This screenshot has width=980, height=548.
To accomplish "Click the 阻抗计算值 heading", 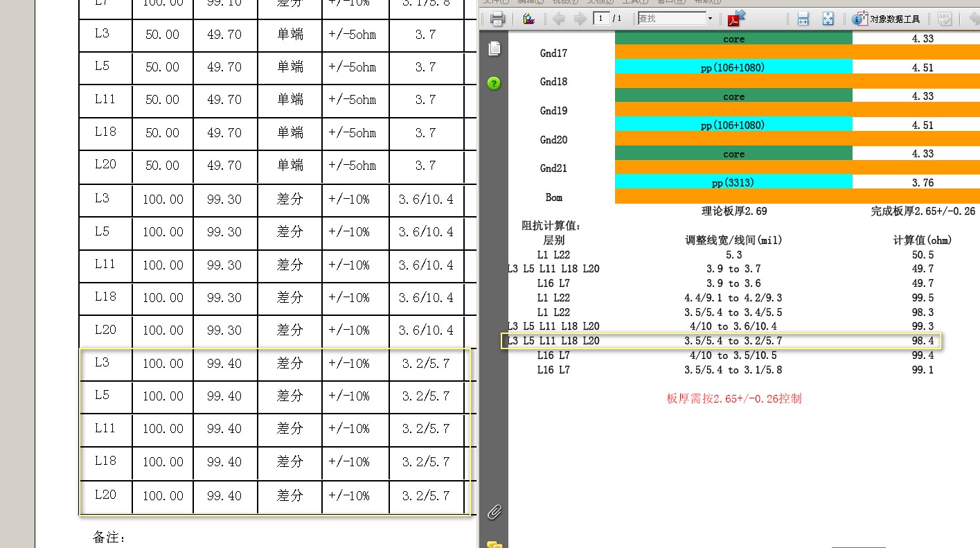I will click(551, 226).
